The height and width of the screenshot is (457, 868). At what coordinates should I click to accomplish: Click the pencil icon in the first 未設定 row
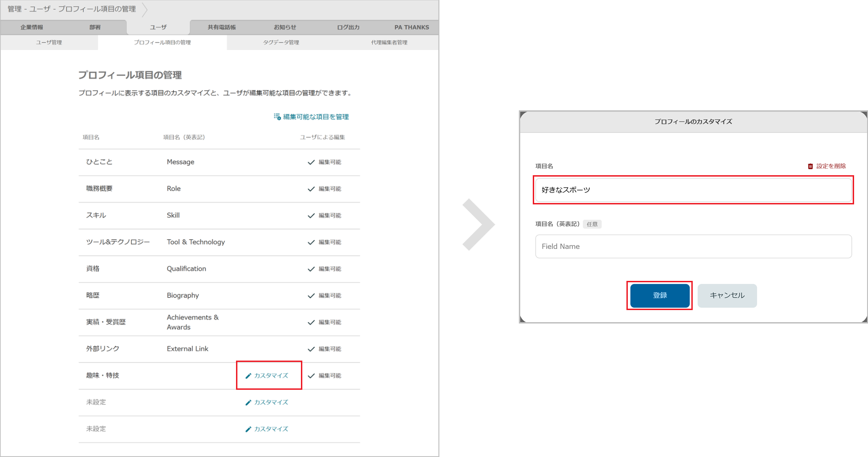[248, 403]
